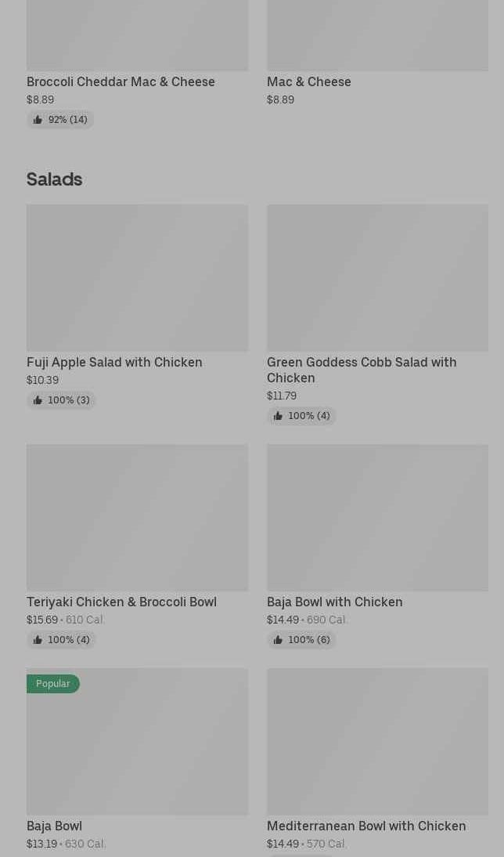The height and width of the screenshot is (857, 504).
Task: Select the Teriyaki Chicken & Broccoli Bowl title
Action: (x=121, y=602)
